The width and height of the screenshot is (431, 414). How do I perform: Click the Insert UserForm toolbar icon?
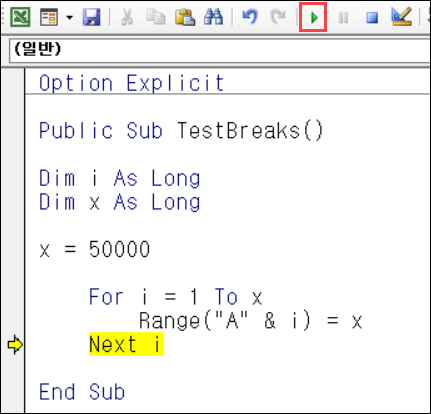49,17
